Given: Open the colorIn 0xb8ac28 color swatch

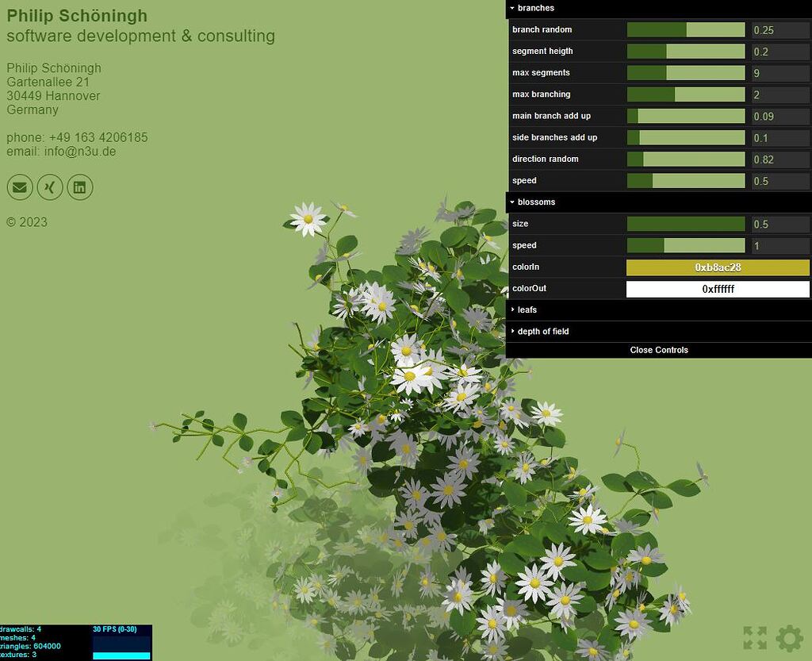Looking at the screenshot, I should (x=718, y=267).
